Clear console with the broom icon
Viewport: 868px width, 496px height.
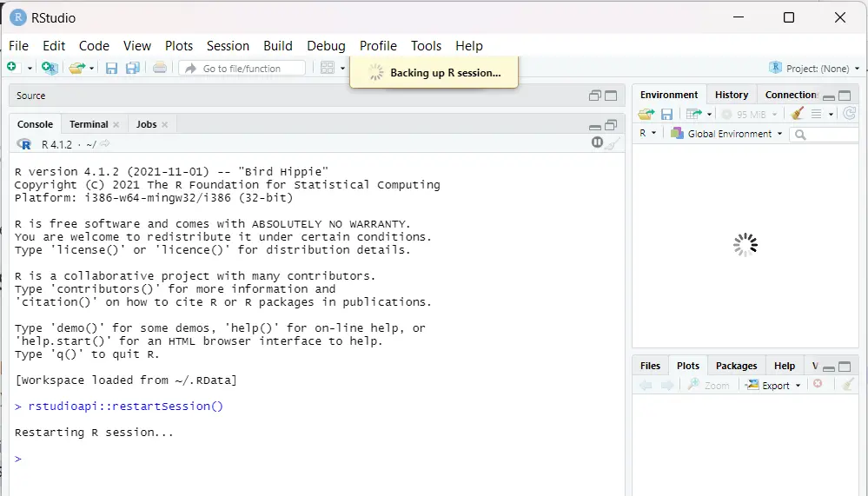click(x=613, y=144)
